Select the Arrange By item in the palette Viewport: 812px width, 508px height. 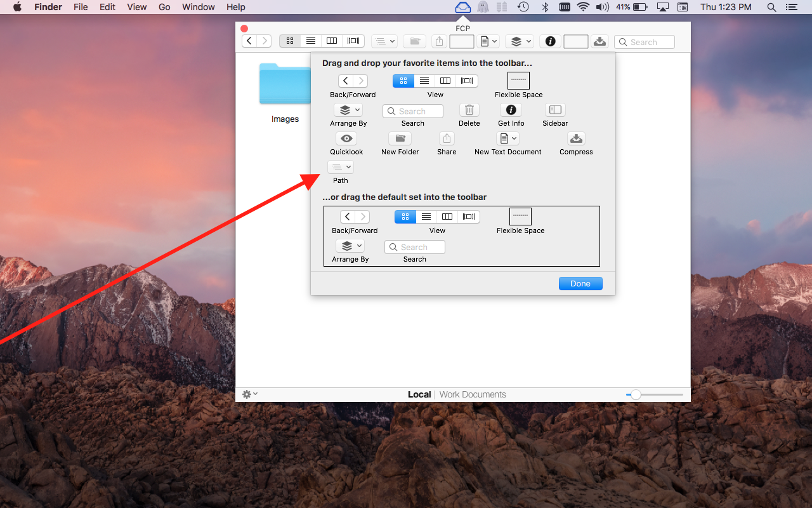[x=348, y=110]
